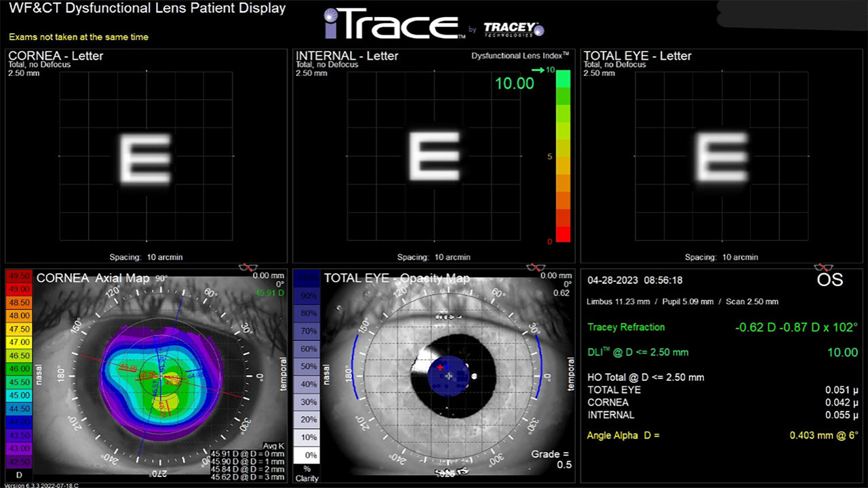Toggle glasses icon above Cornea Axial Map
Screen dimensions: 868x488
pyautogui.click(x=249, y=267)
